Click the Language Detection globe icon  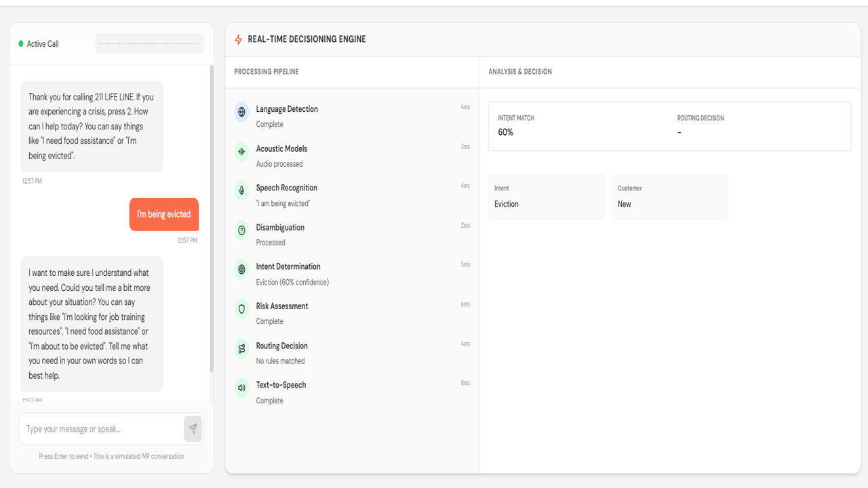241,112
